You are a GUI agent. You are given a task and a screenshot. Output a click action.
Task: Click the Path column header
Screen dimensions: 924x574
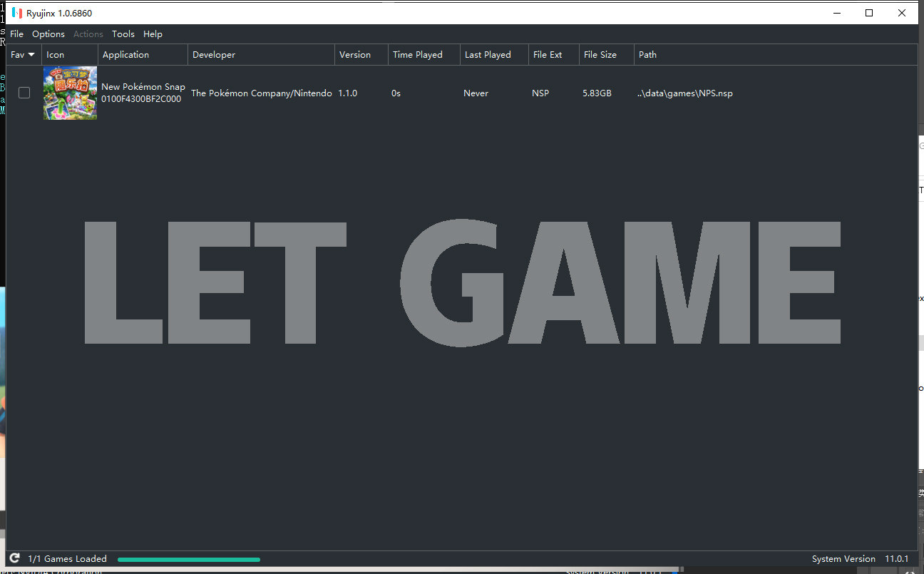click(648, 55)
